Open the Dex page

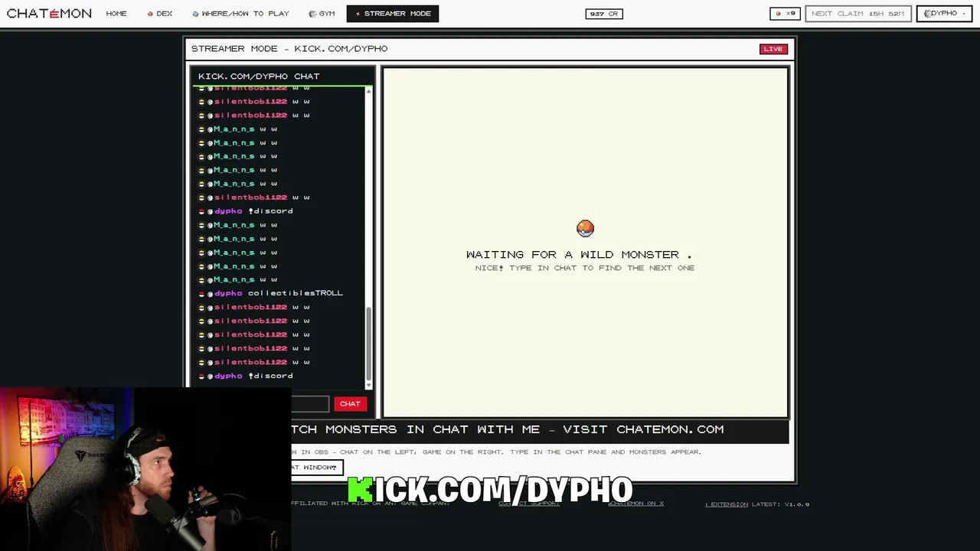pos(160,14)
